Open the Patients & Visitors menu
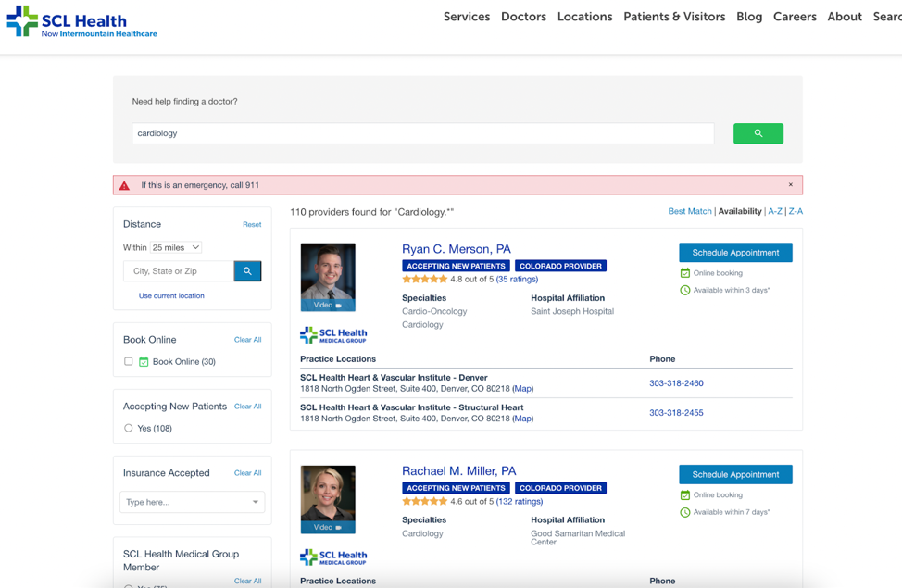 [x=674, y=17]
